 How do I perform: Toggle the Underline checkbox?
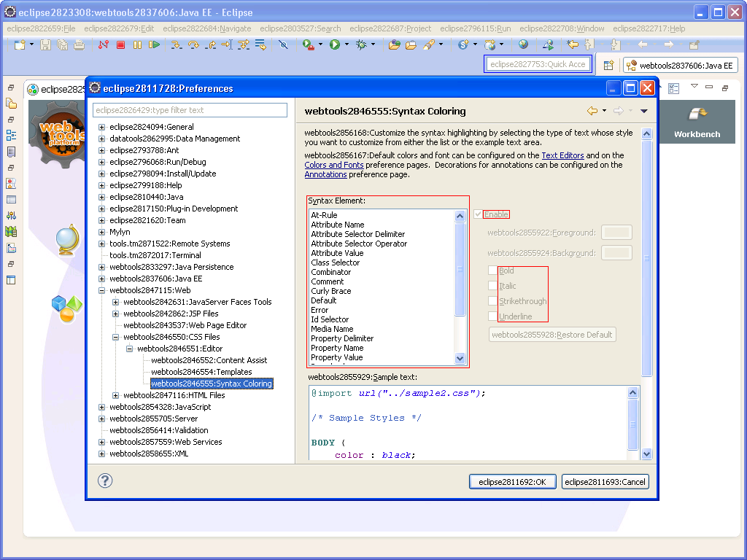click(x=492, y=316)
